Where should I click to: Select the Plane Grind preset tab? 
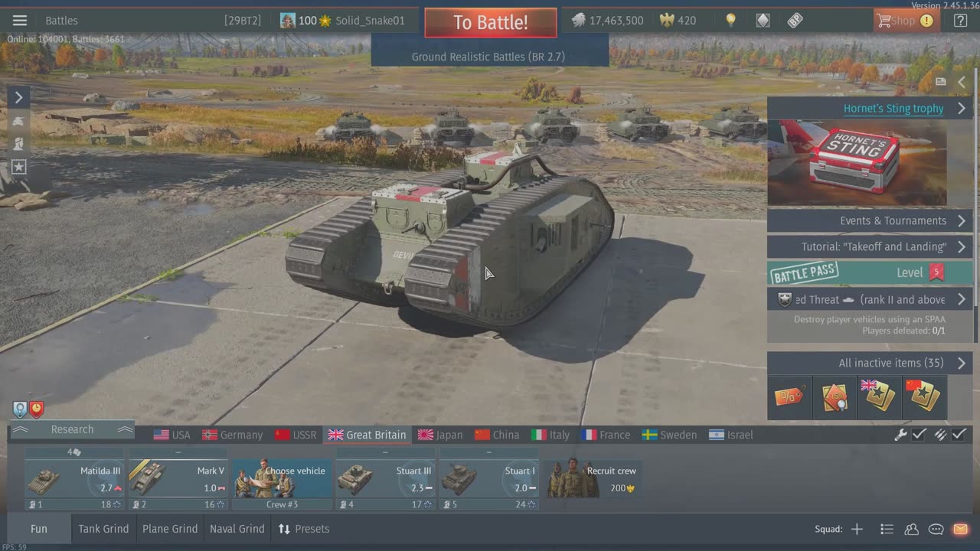(x=170, y=529)
